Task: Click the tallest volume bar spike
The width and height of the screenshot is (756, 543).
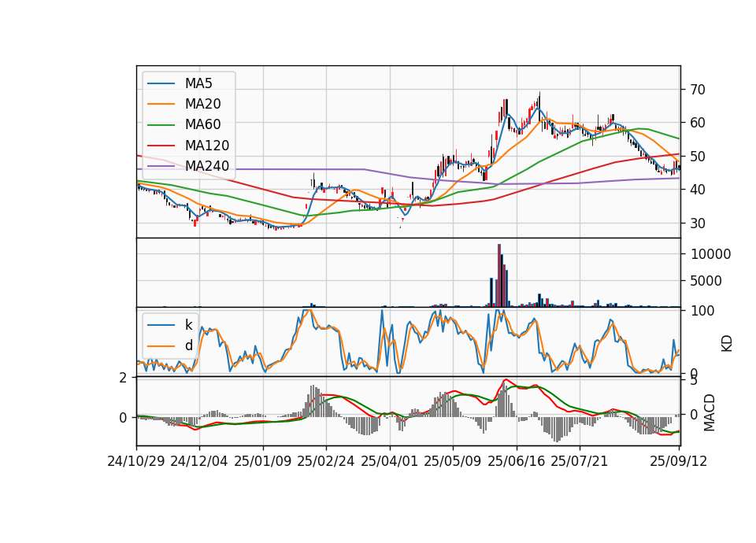Action: 499,275
